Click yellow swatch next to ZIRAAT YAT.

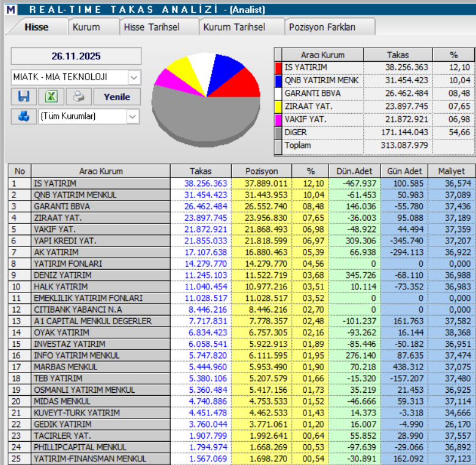(278, 107)
